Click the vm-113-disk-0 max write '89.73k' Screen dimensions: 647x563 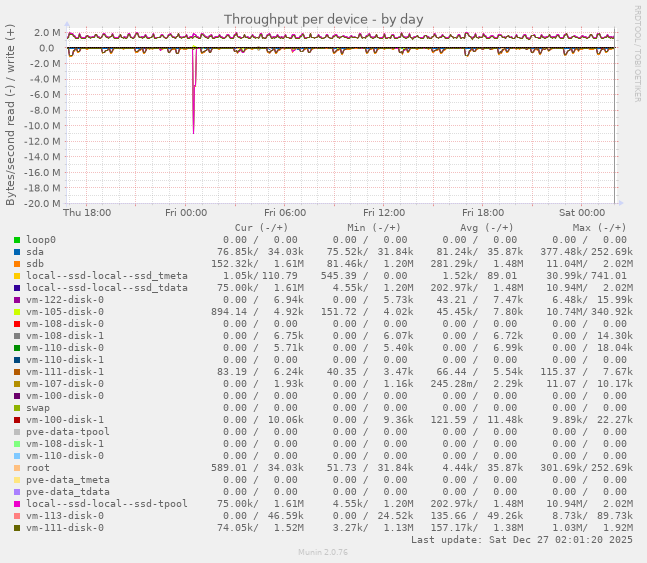(615, 516)
